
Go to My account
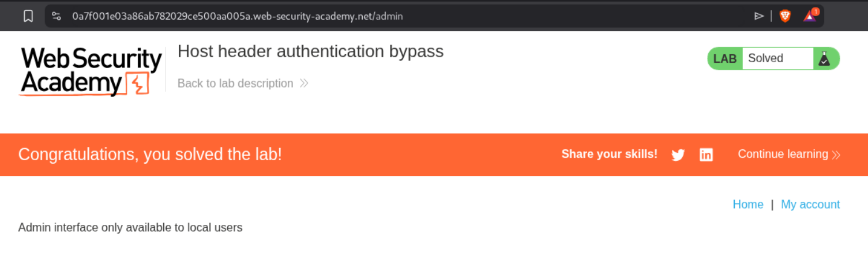click(x=810, y=205)
